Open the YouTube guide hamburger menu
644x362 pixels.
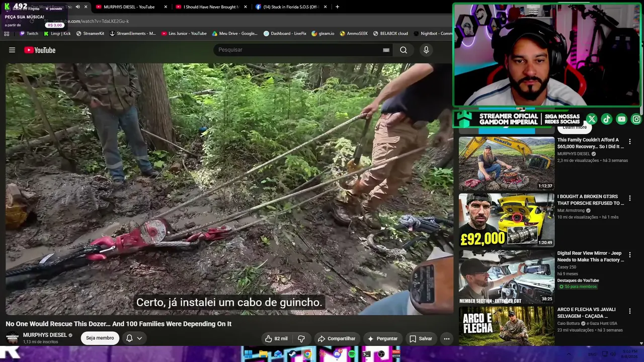click(12, 50)
